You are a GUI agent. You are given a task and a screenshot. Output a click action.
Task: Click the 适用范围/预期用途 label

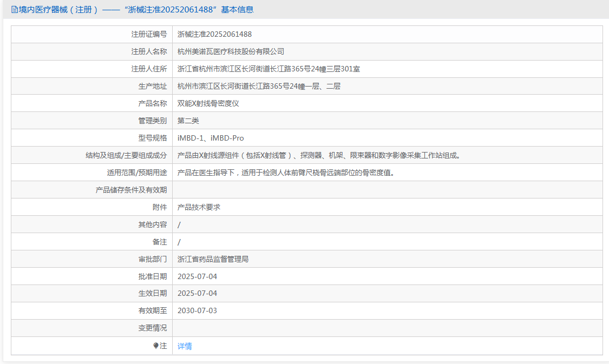click(137, 173)
